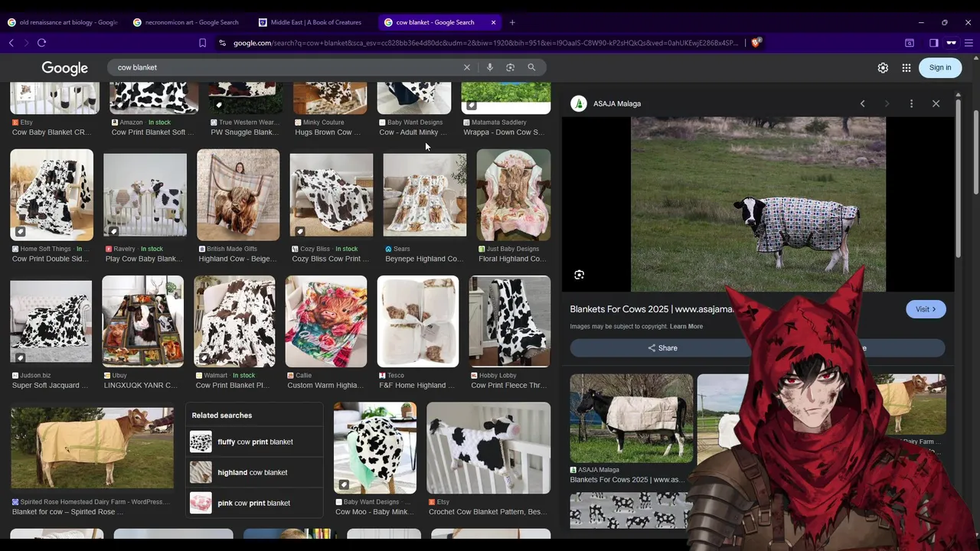
Task: Select related search highland cow blanket
Action: pos(254,472)
